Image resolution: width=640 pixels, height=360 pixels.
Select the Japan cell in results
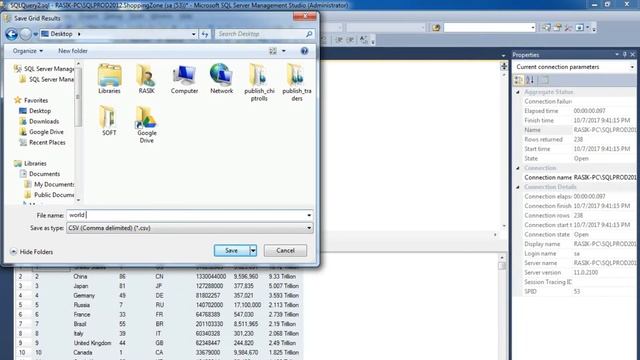[81, 286]
